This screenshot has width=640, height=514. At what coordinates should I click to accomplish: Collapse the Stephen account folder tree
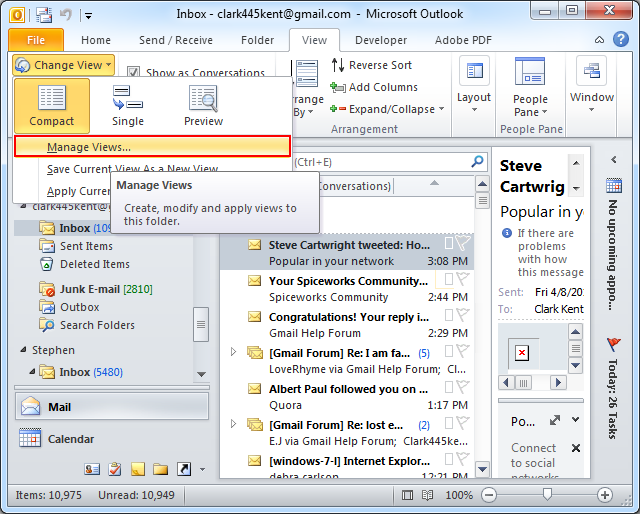23,351
